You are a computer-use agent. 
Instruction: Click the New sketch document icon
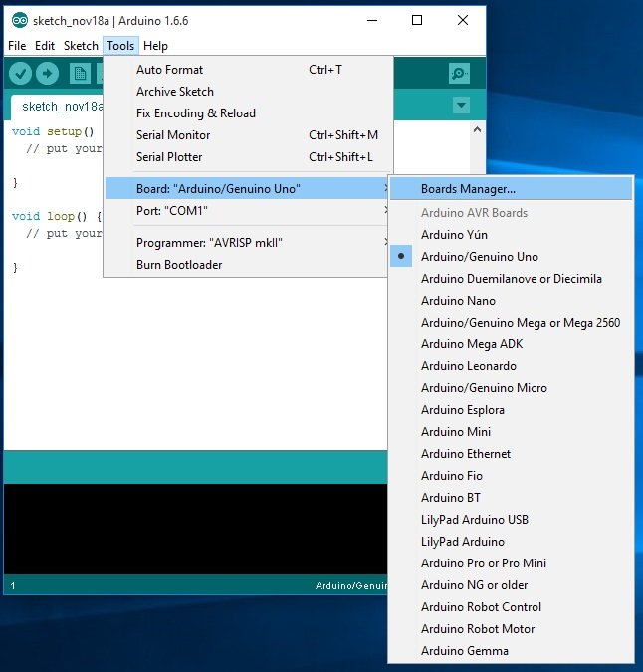click(80, 74)
